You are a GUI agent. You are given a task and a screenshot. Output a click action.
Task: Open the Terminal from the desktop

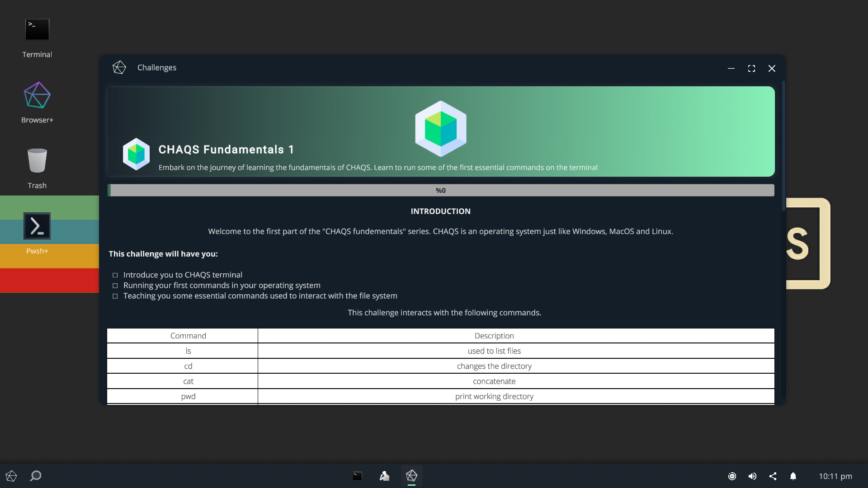(x=37, y=29)
